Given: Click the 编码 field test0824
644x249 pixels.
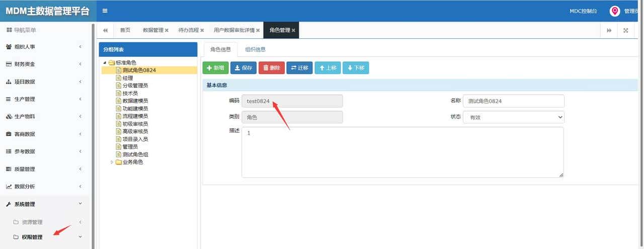Looking at the screenshot, I should [292, 101].
